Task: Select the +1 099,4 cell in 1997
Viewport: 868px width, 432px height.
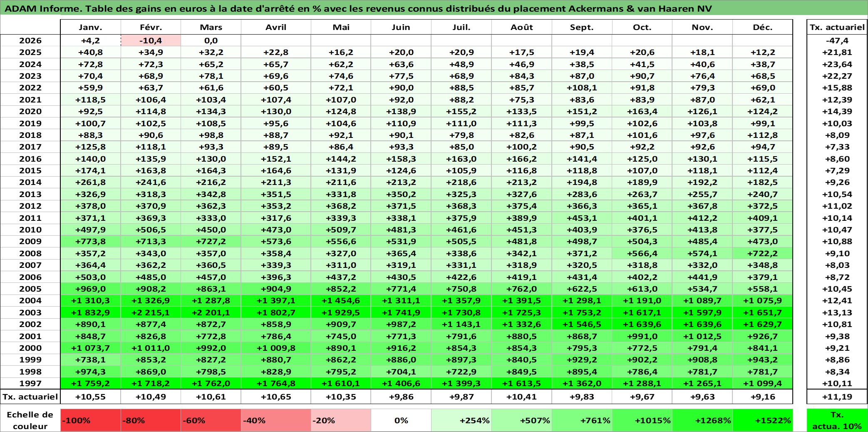Action: pos(763,383)
